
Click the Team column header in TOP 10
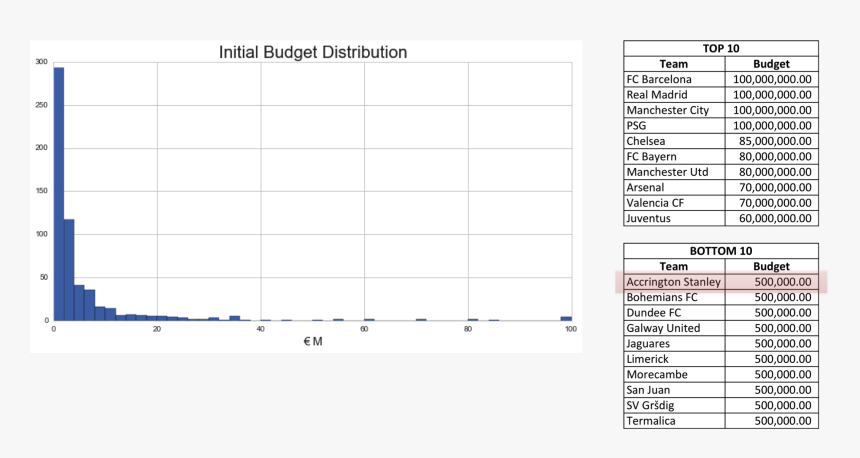coord(674,64)
